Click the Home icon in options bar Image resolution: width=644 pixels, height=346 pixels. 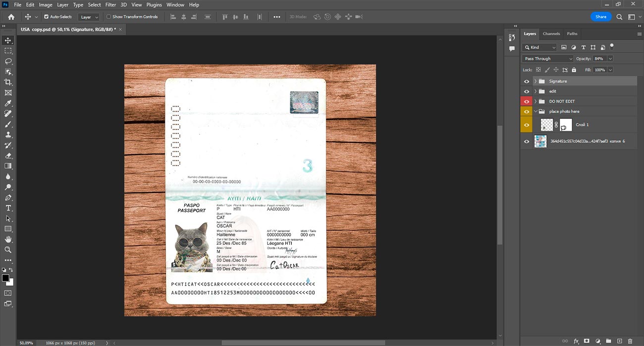(x=11, y=17)
